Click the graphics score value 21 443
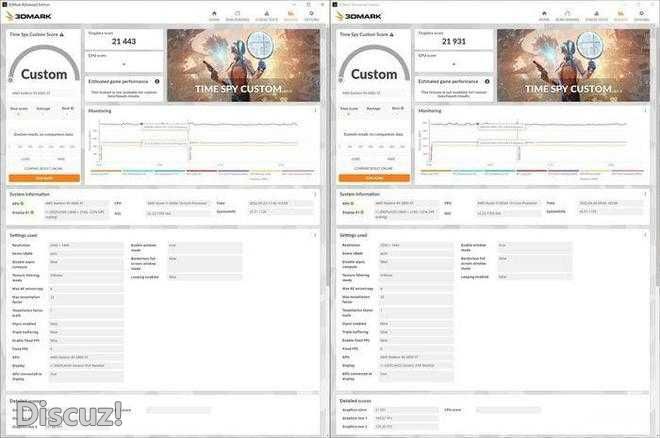Screen dimensions: 660x438 (x=124, y=41)
